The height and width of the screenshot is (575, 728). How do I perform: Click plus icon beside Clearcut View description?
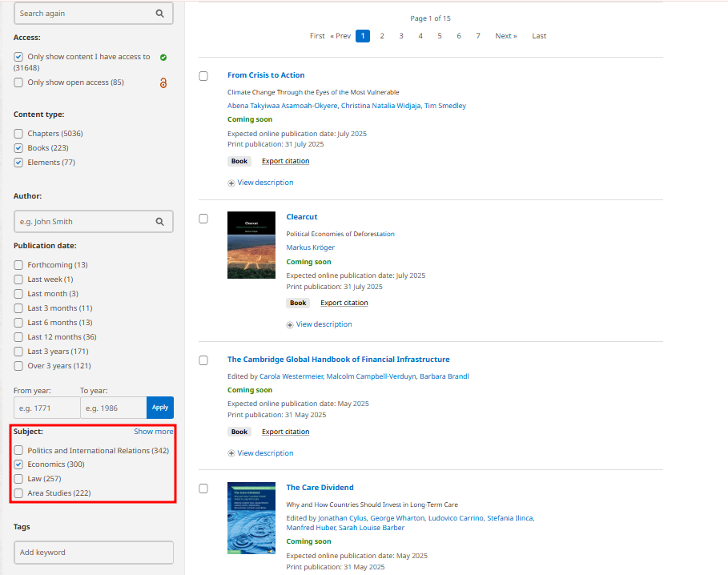tap(290, 325)
